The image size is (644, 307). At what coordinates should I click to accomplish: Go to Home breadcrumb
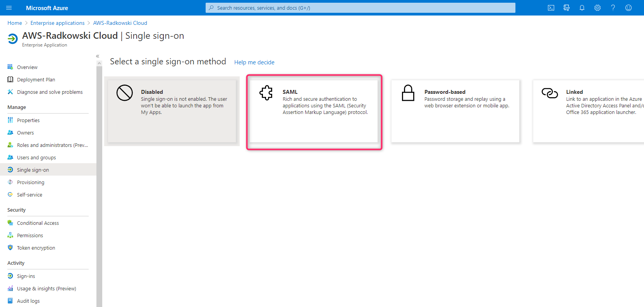pos(15,23)
